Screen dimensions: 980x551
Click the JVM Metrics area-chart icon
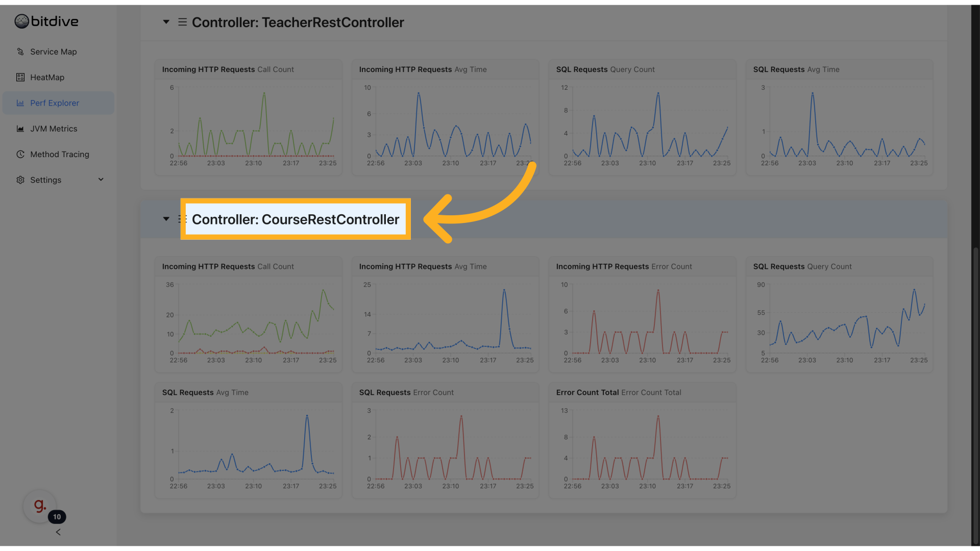point(20,129)
